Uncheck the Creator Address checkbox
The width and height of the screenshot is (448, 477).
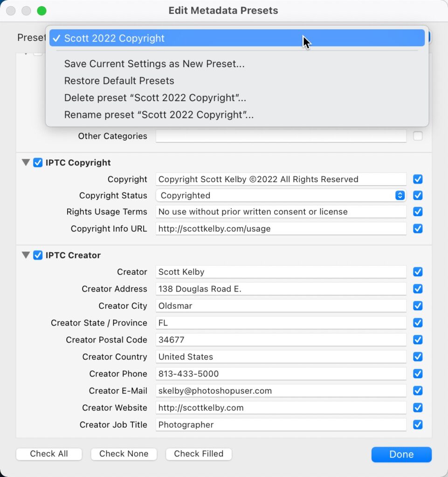tap(418, 289)
